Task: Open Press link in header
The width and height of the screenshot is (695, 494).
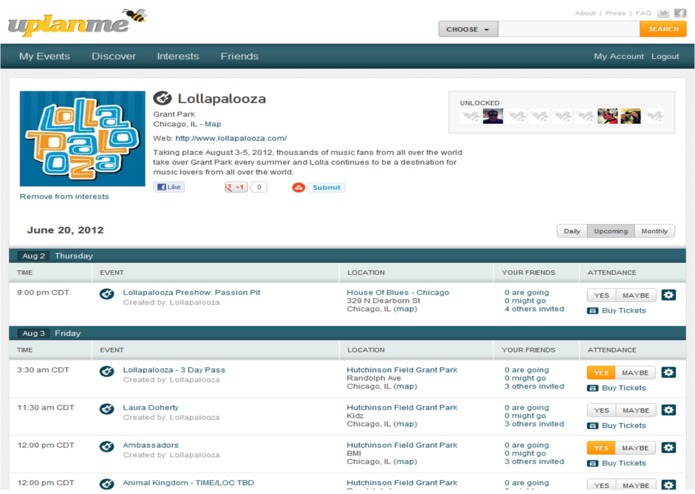Action: coord(615,13)
